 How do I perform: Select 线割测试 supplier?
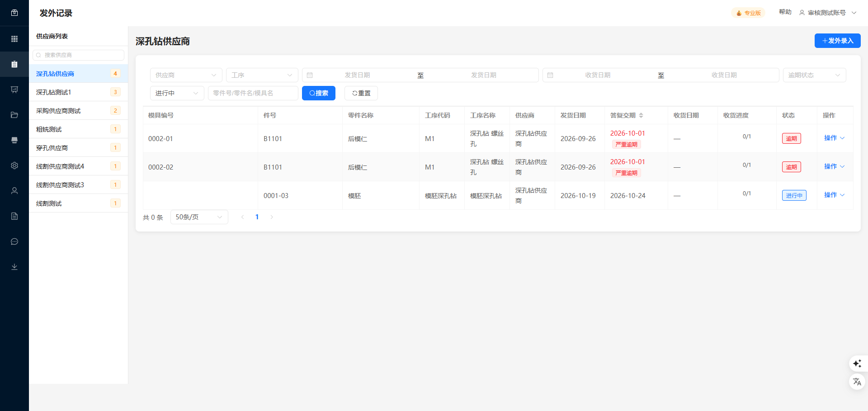[x=79, y=203]
